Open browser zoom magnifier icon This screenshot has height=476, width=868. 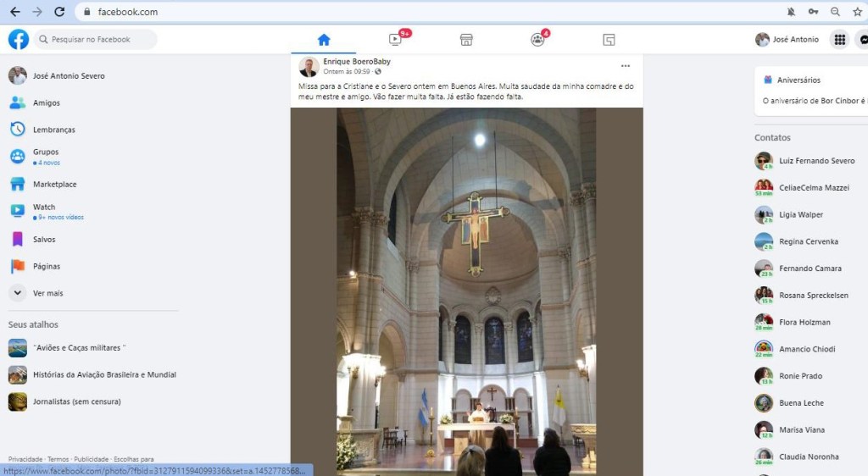click(836, 12)
